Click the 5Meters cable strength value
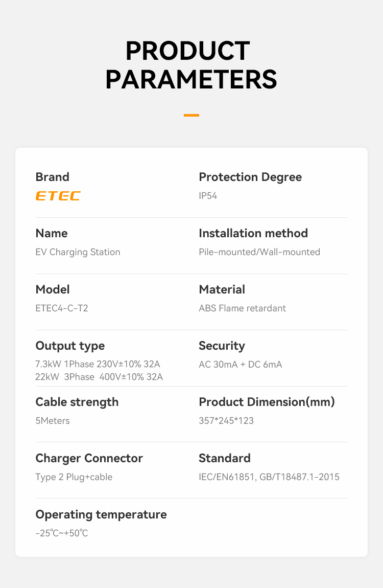The width and height of the screenshot is (383, 588). point(53,421)
